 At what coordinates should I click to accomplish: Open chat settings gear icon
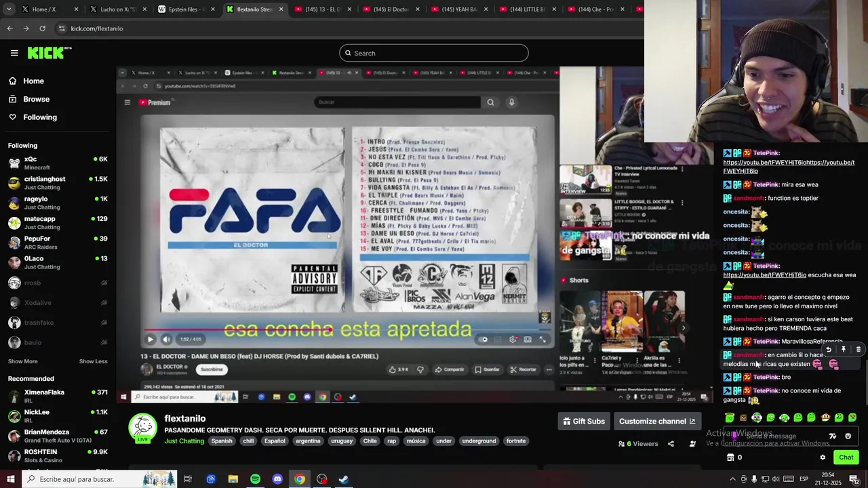[x=823, y=457]
